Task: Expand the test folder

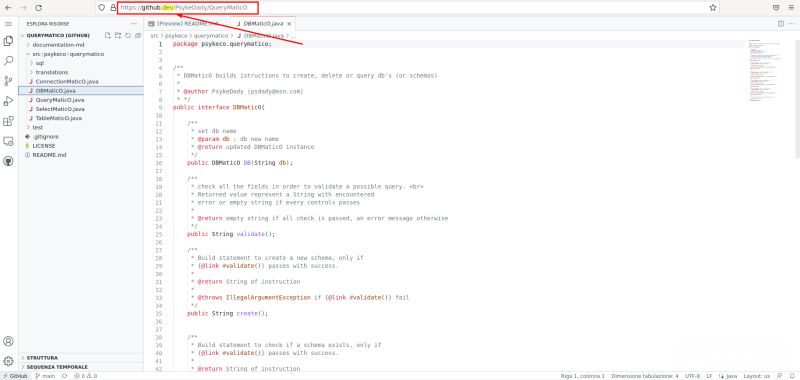Action: point(37,128)
